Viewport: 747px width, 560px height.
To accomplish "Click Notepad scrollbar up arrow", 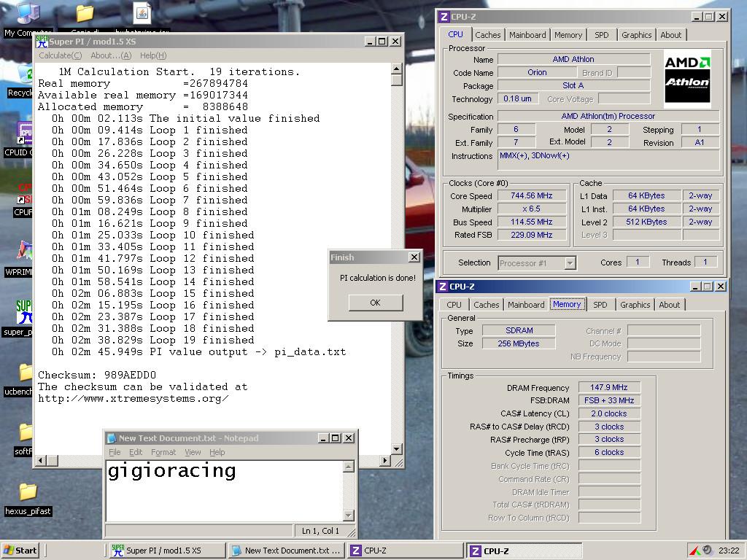I will [x=349, y=467].
